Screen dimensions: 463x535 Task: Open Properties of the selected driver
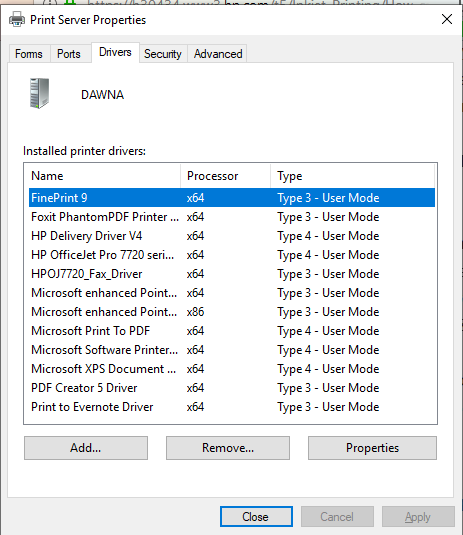pyautogui.click(x=372, y=448)
